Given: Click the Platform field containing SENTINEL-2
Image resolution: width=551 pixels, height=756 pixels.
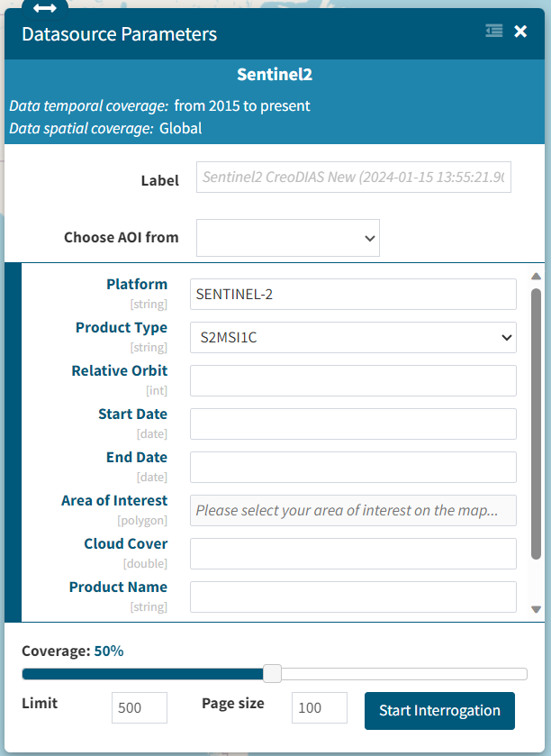Looking at the screenshot, I should (353, 294).
